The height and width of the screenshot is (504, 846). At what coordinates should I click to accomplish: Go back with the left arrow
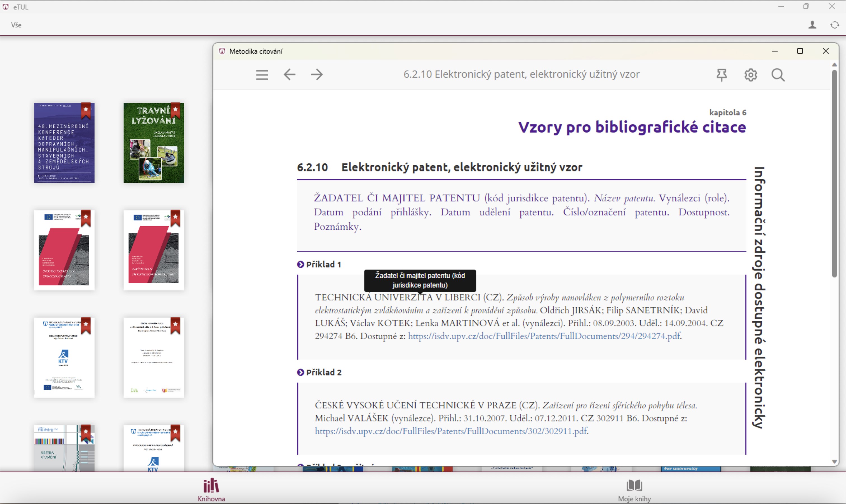(x=289, y=74)
